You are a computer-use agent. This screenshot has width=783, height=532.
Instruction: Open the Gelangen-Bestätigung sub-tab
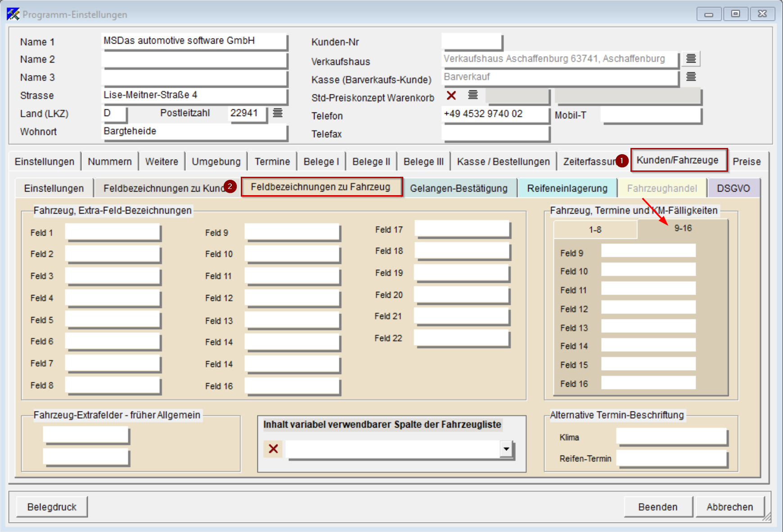459,188
